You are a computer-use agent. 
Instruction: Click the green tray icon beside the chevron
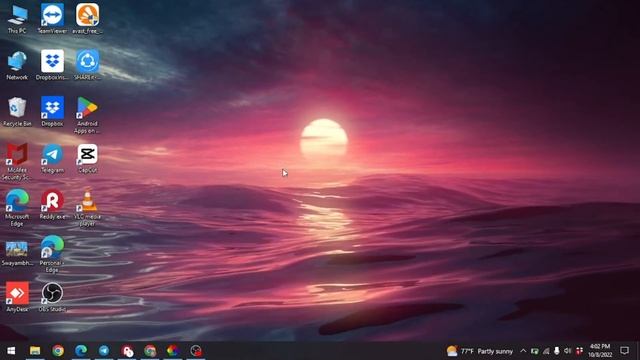coord(535,351)
